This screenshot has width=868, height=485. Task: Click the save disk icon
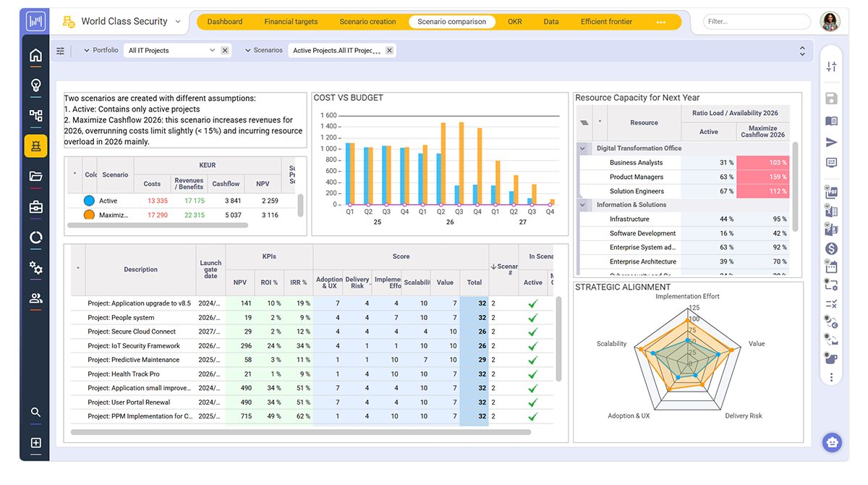tap(831, 99)
